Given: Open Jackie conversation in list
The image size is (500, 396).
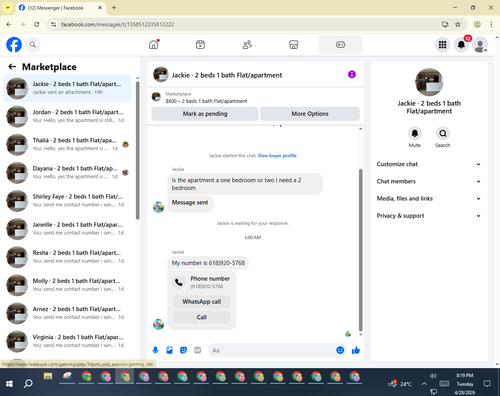Looking at the screenshot, I should [x=67, y=88].
